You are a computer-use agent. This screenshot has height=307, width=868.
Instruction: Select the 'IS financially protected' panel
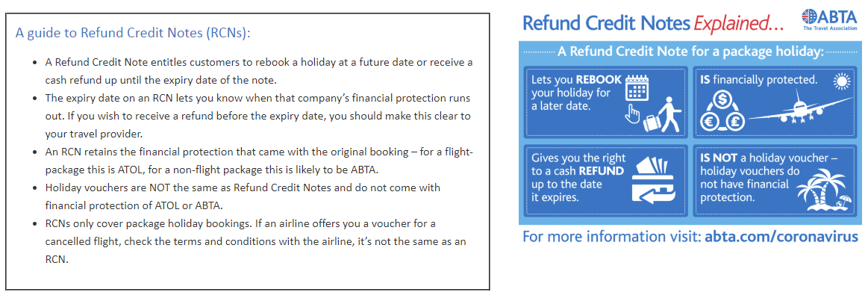point(775,102)
